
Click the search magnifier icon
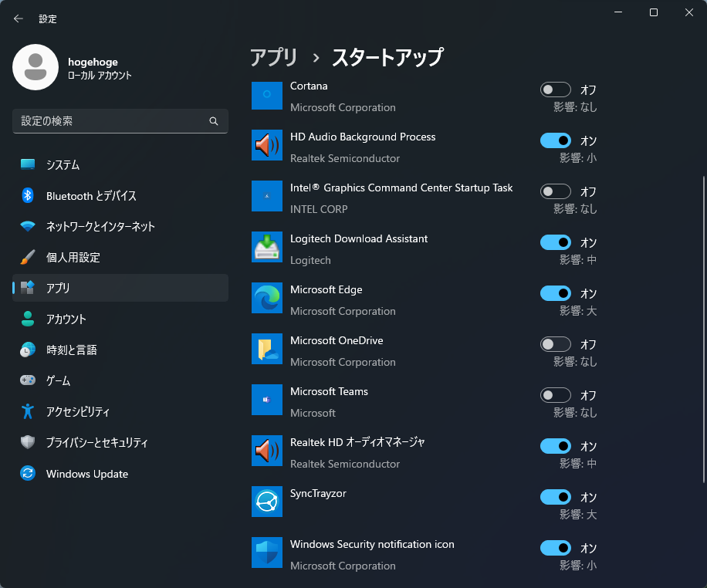point(214,121)
